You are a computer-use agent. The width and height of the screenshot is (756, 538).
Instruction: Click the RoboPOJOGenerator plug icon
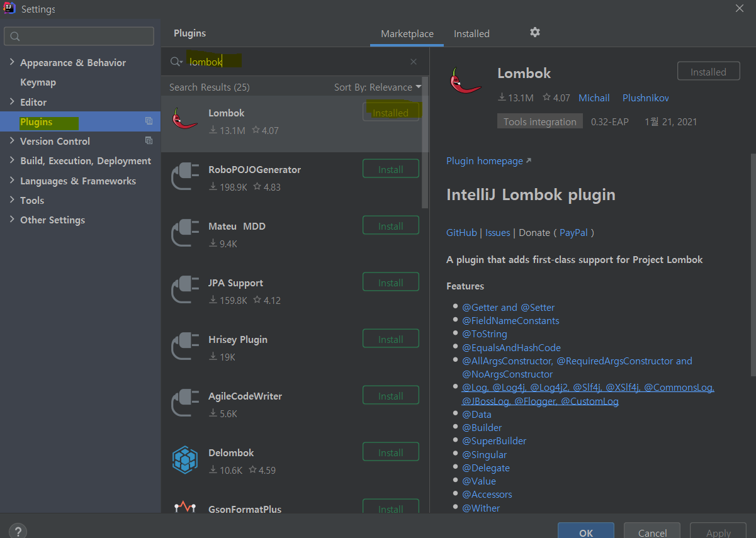184,176
